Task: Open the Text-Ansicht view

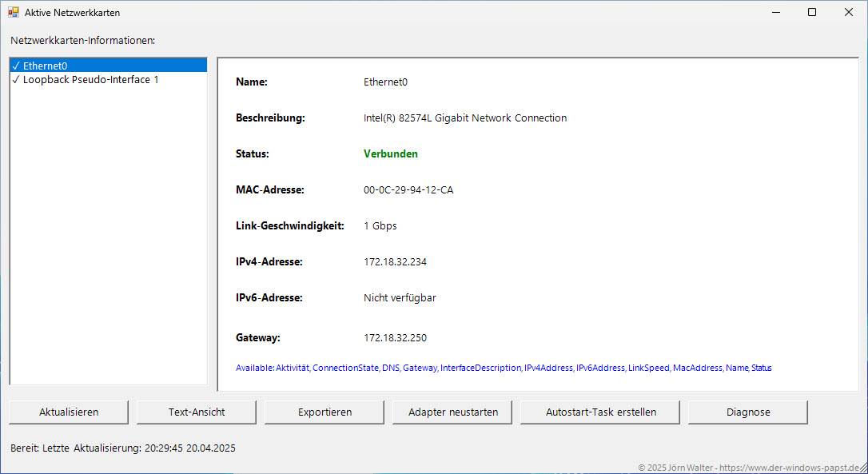Action: click(x=197, y=412)
